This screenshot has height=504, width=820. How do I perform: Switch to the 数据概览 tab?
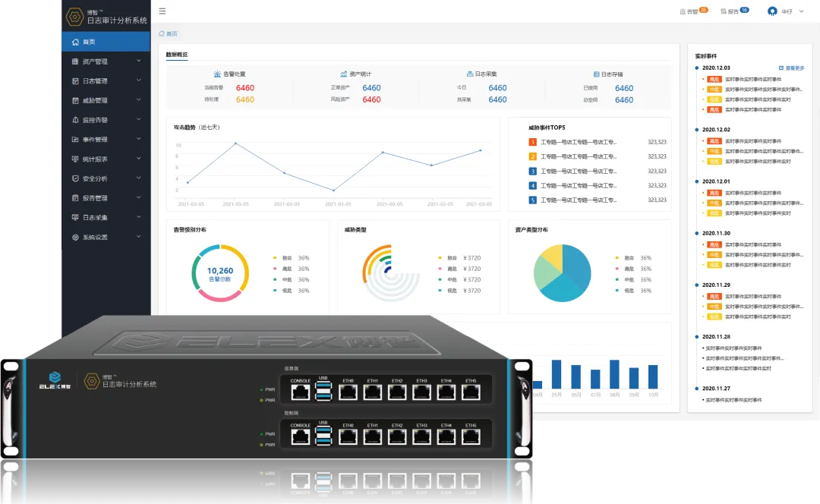point(177,55)
